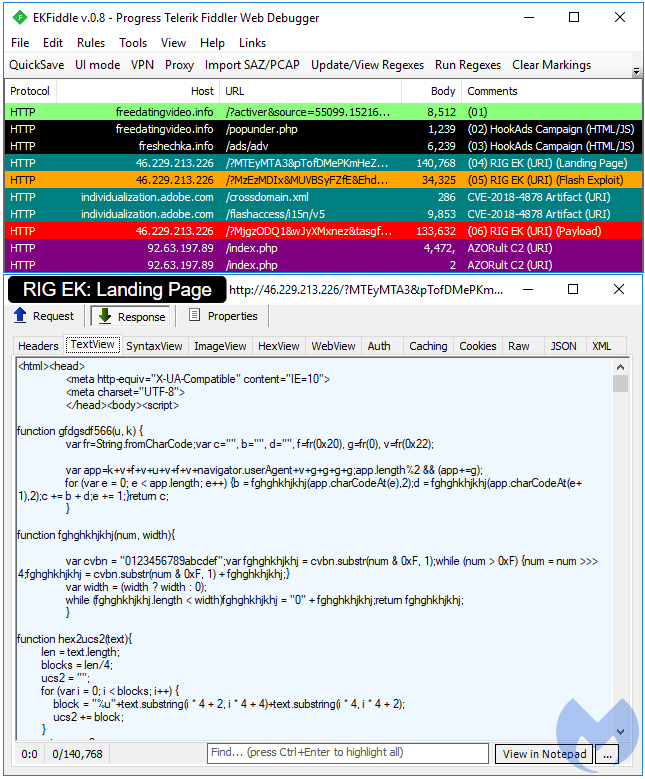Screen dimensions: 645x779
Task: Click Import SAZ/PCAP toolbar button
Action: (x=253, y=65)
